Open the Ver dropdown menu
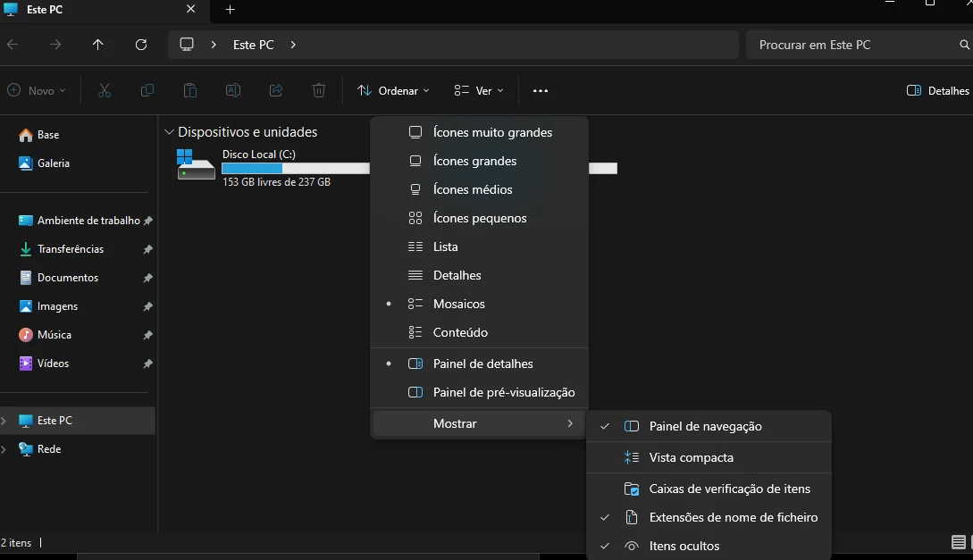 [478, 90]
